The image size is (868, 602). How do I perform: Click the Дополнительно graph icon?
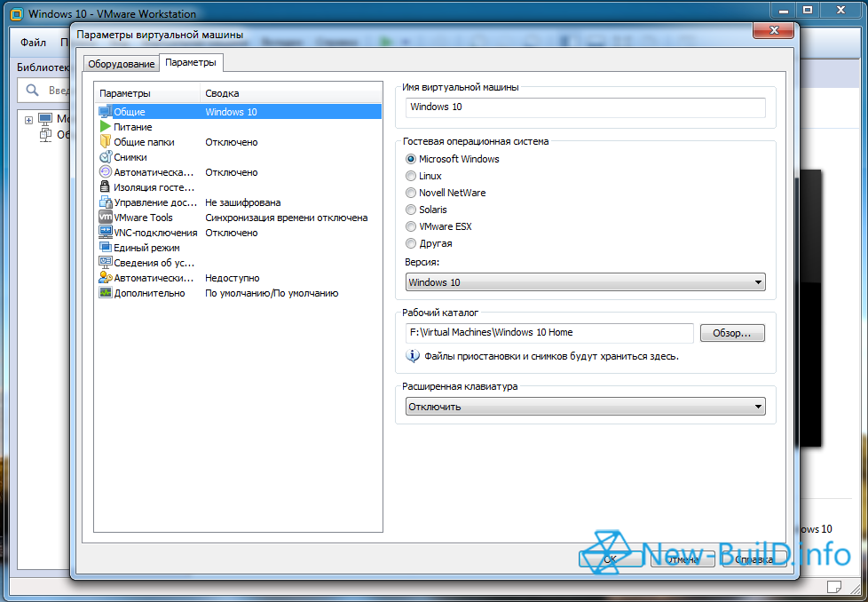[106, 292]
